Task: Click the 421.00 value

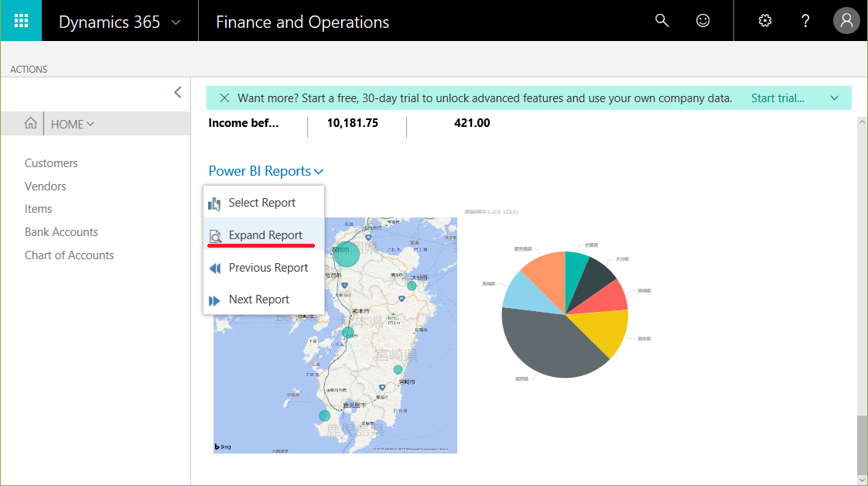Action: point(472,123)
